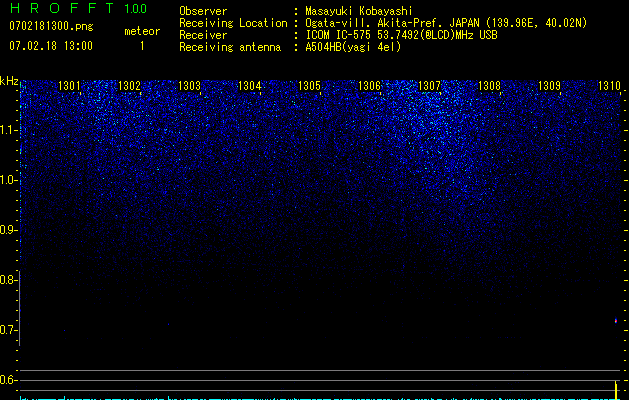Click the 1.0 kHz frequency label

pyautogui.click(x=8, y=180)
